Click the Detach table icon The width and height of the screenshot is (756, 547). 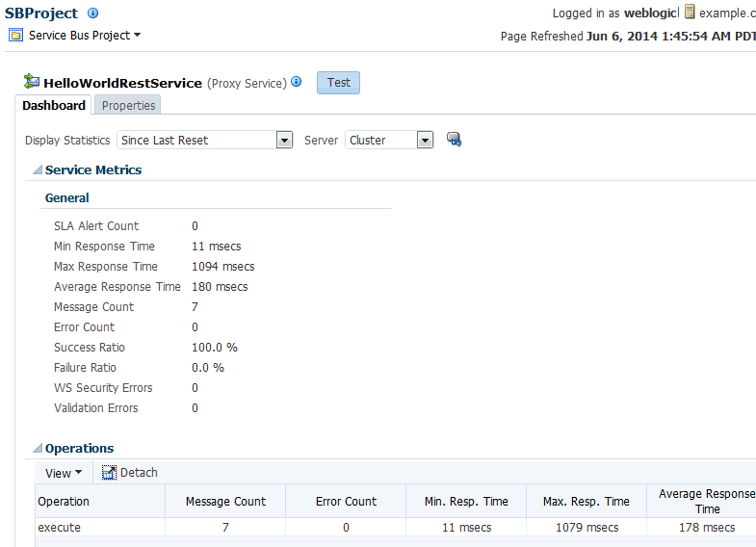[109, 473]
